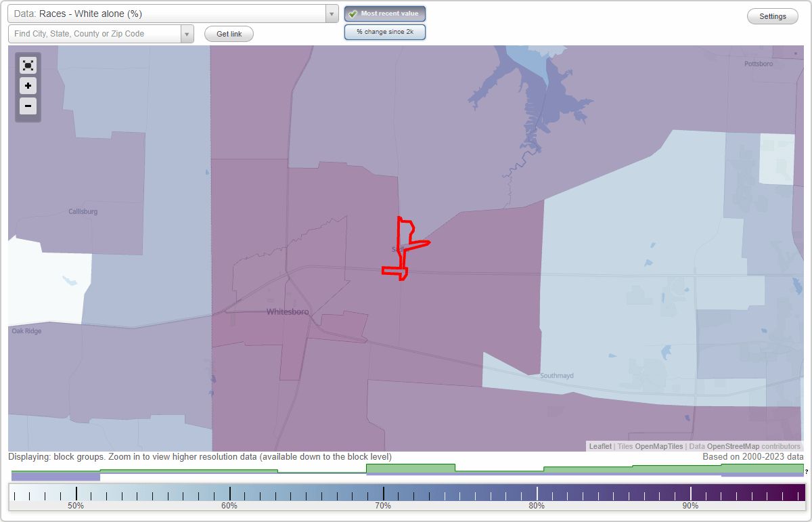Image resolution: width=812 pixels, height=522 pixels.
Task: Switch to the % change since 2k view
Action: [x=384, y=31]
